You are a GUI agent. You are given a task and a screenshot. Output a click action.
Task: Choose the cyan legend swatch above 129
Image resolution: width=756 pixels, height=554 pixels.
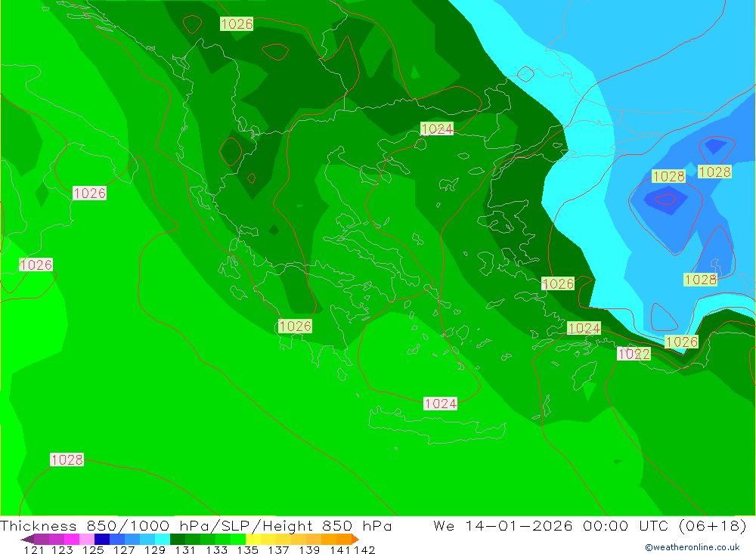[163, 539]
